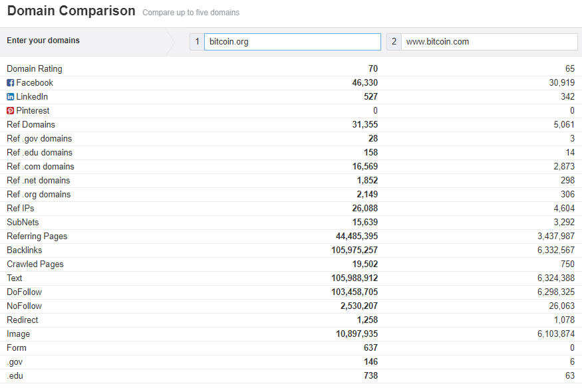Click Redirect value 1,258

tap(367, 320)
